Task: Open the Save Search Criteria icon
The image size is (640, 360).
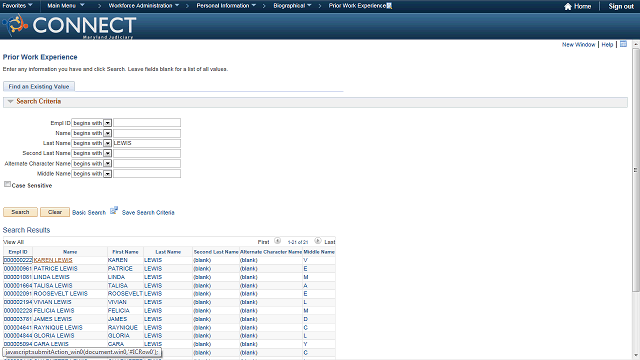Action: point(114,211)
